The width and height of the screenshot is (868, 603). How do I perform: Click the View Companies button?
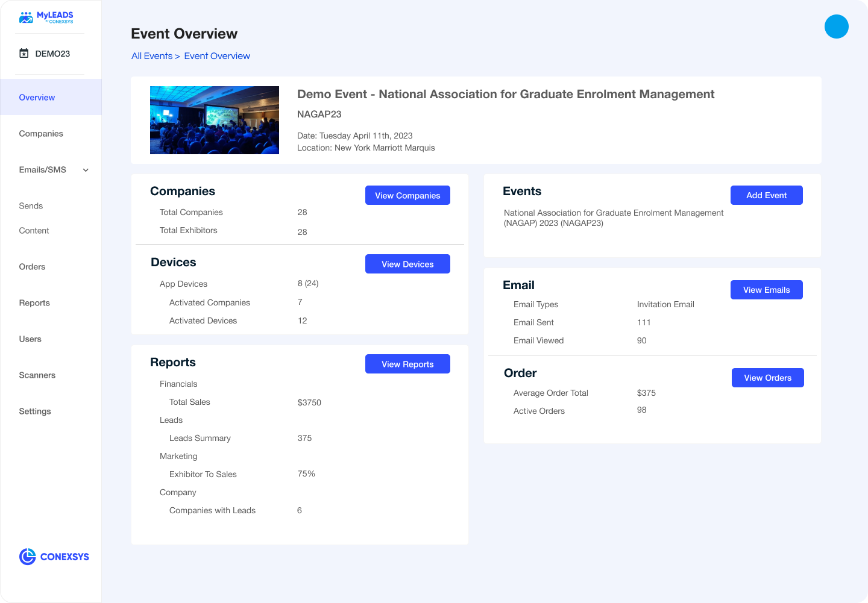click(x=407, y=195)
